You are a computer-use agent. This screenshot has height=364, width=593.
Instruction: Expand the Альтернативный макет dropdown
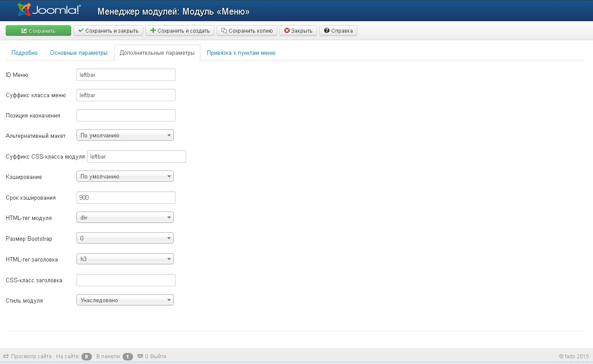click(125, 136)
